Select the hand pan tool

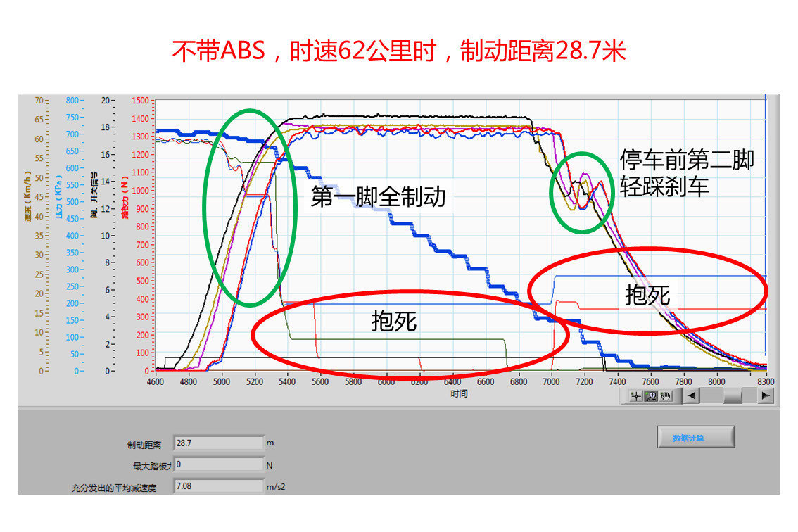click(x=666, y=396)
